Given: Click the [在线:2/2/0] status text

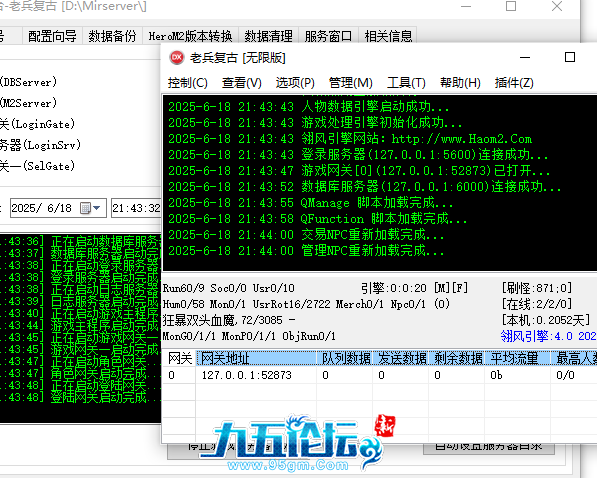Looking at the screenshot, I should [x=537, y=304].
